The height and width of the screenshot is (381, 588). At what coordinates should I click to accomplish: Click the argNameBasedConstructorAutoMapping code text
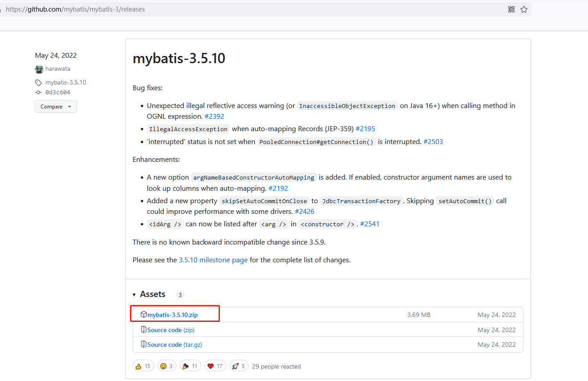click(x=254, y=177)
